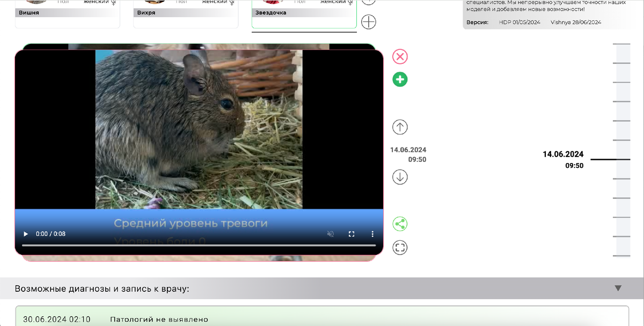Viewport: 644px width, 326px height.
Task: Click the Vishnya 28/06/2024 version text
Action: pos(576,23)
